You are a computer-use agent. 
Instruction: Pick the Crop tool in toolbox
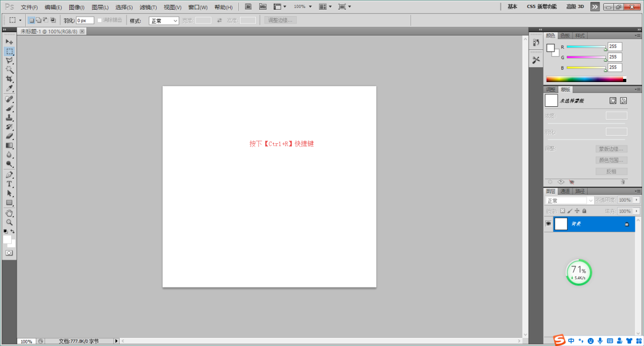coord(9,79)
